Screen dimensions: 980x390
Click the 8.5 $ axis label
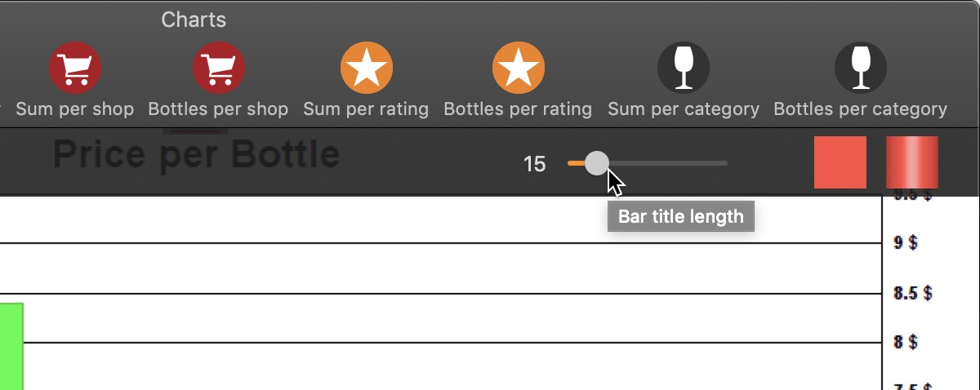pyautogui.click(x=913, y=293)
